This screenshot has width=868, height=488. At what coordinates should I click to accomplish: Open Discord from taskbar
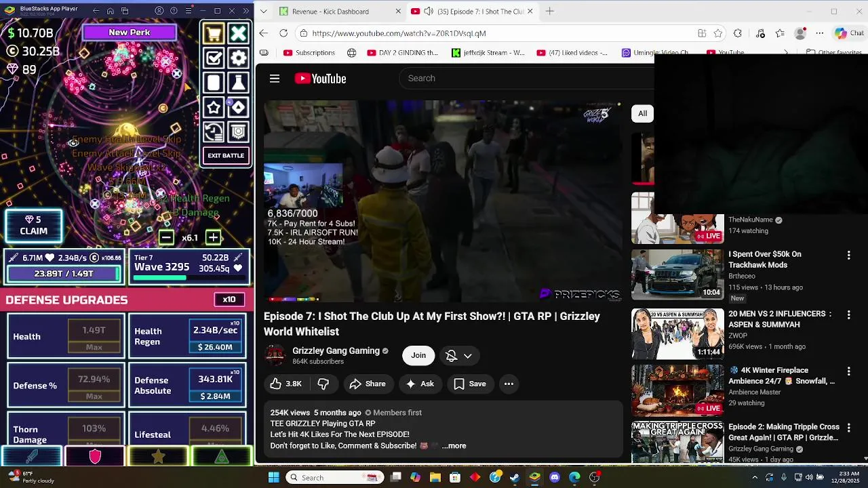(555, 477)
